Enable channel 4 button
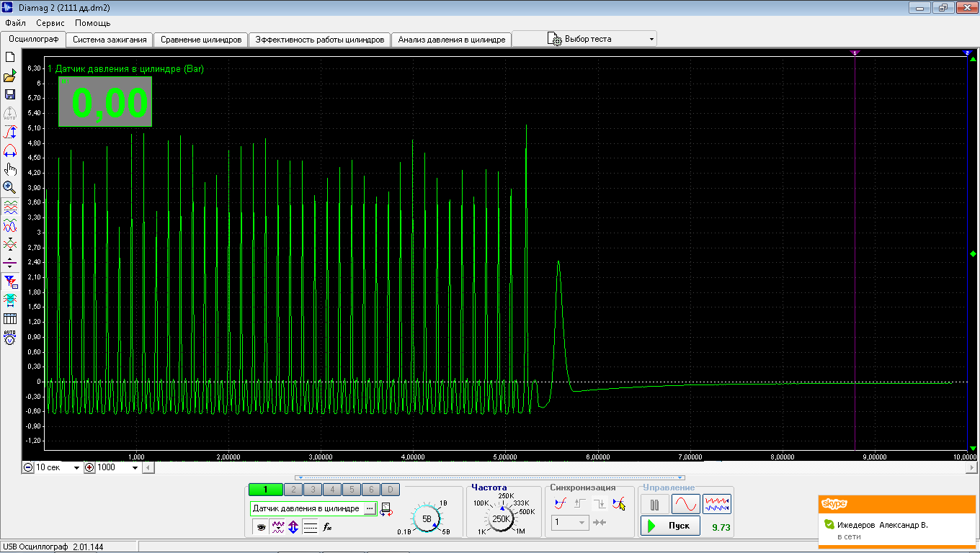 pos(332,490)
